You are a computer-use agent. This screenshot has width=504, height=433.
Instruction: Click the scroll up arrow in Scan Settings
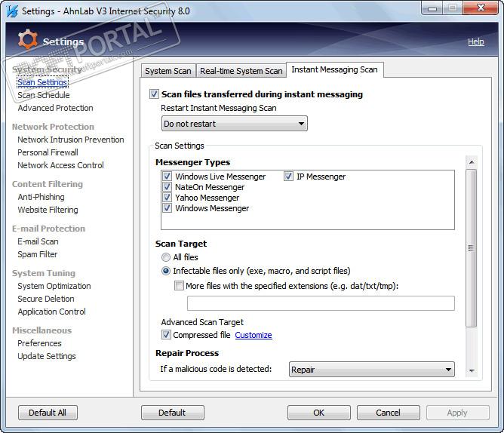click(x=472, y=162)
